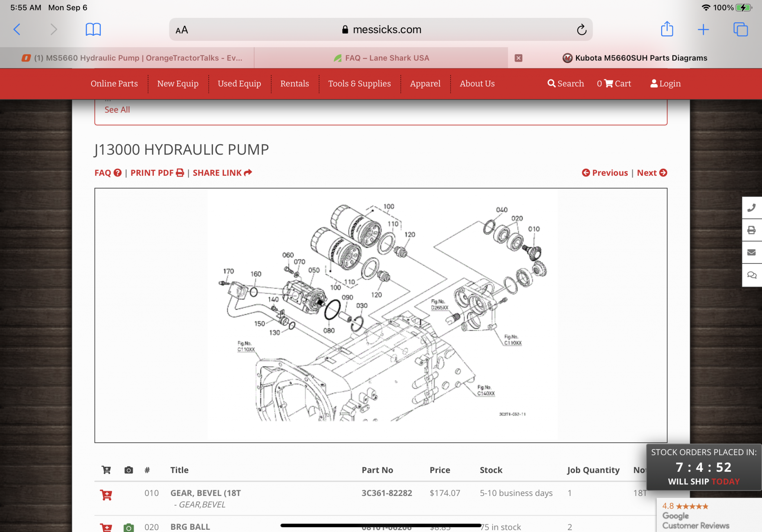This screenshot has height=532, width=762.
Task: Click the Login user link
Action: click(x=666, y=84)
